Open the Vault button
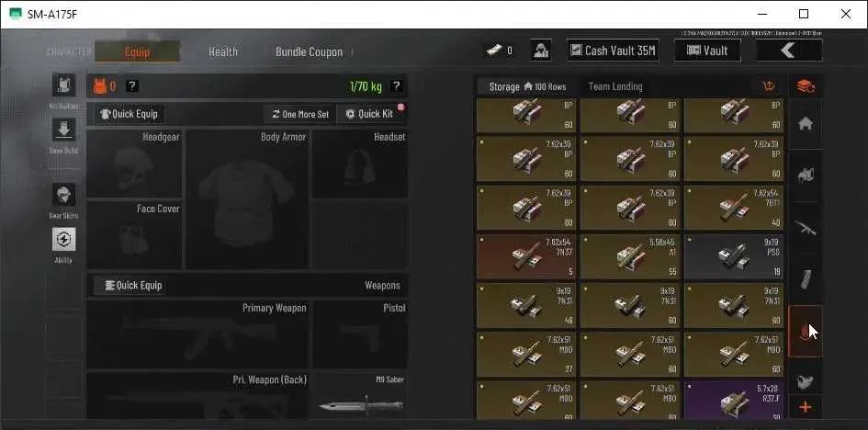 (707, 51)
